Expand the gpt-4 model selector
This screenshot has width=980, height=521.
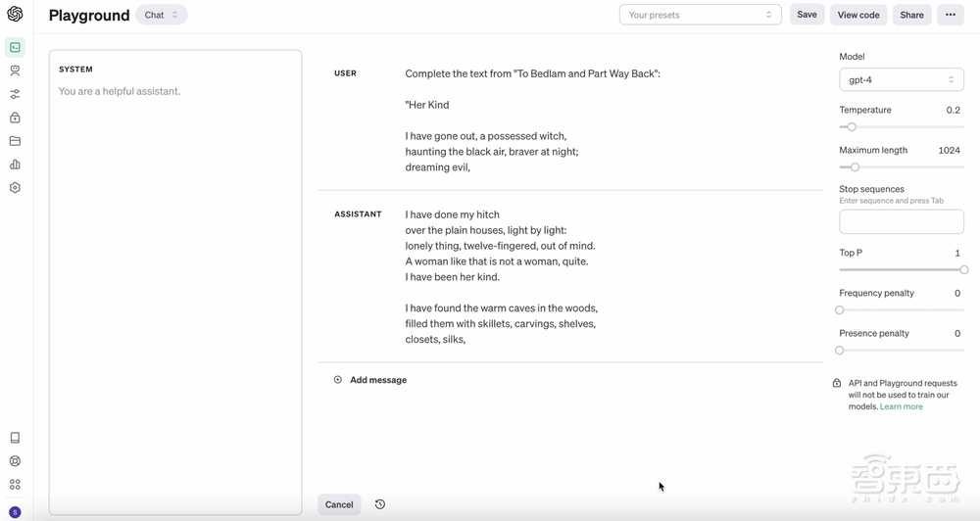[901, 79]
